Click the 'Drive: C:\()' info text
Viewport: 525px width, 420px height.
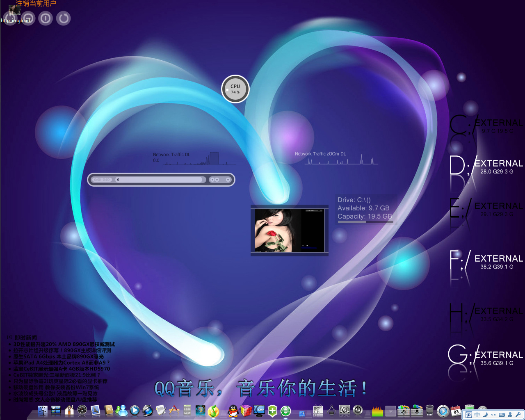[354, 200]
